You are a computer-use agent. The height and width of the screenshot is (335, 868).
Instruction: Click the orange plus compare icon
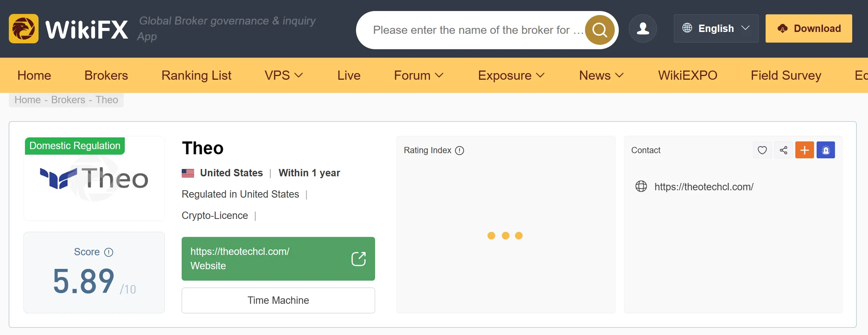point(805,150)
